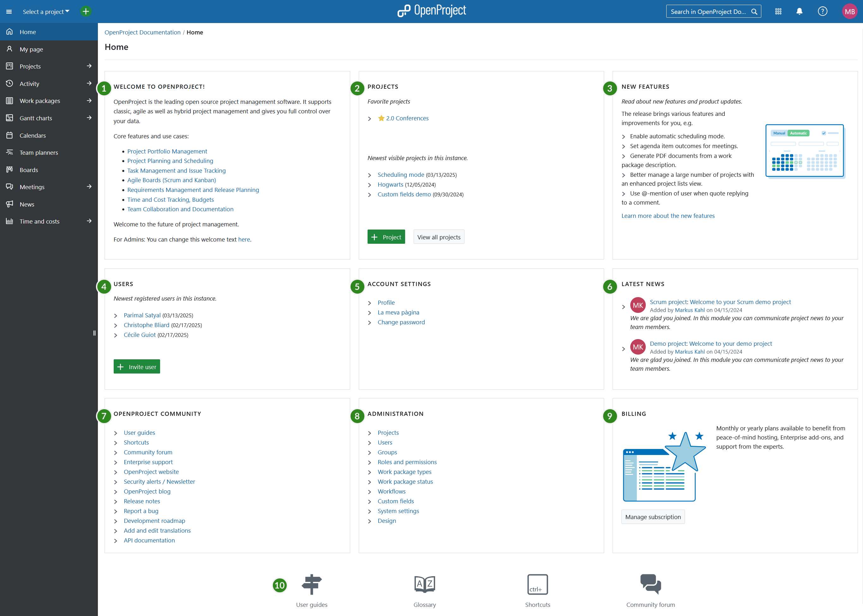The width and height of the screenshot is (863, 616).
Task: Toggle the hamburger main menu icon
Action: (9, 12)
